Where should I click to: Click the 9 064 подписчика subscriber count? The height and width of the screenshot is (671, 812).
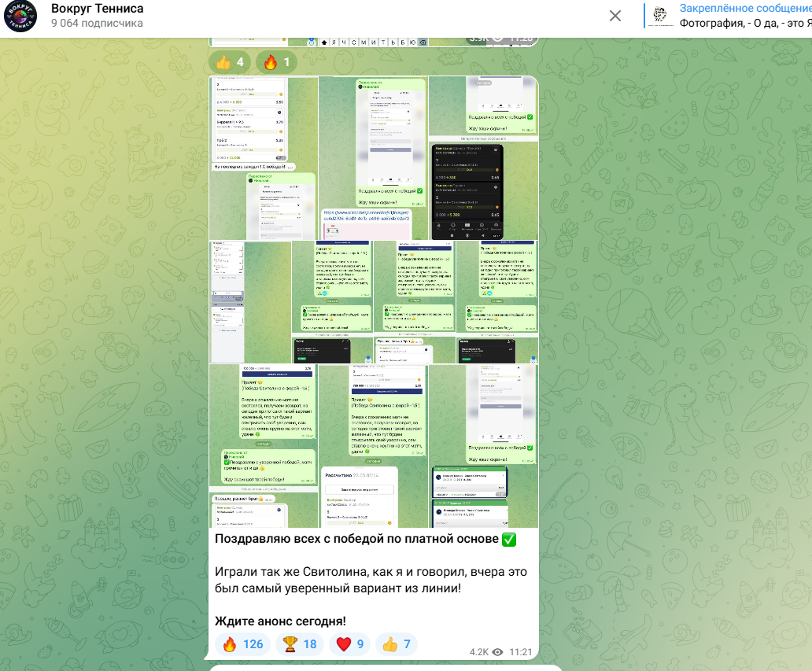click(97, 24)
